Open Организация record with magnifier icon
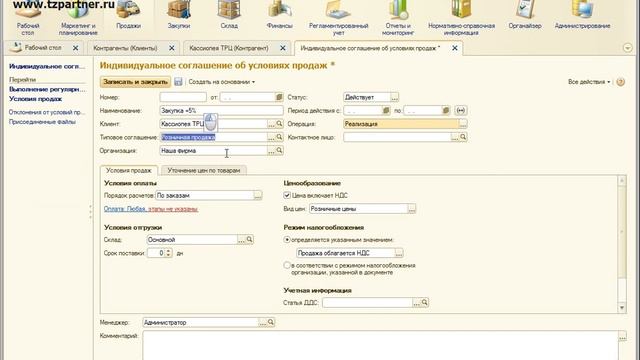This screenshot has height=360, width=640. (x=279, y=151)
